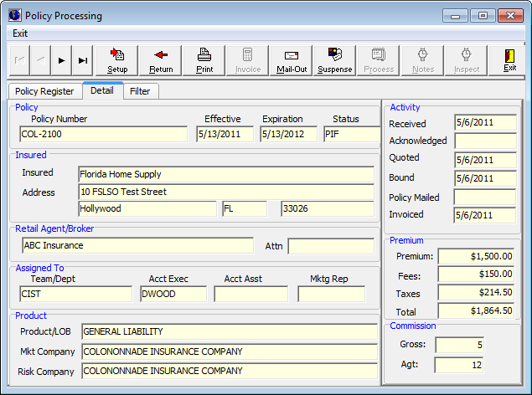Click the Product/LOB General Liability field
Screen dimensions: 532x395
pyautogui.click(x=229, y=331)
